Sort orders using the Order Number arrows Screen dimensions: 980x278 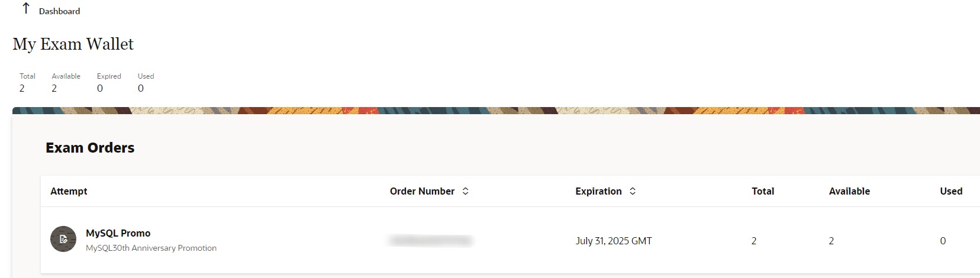tap(466, 191)
